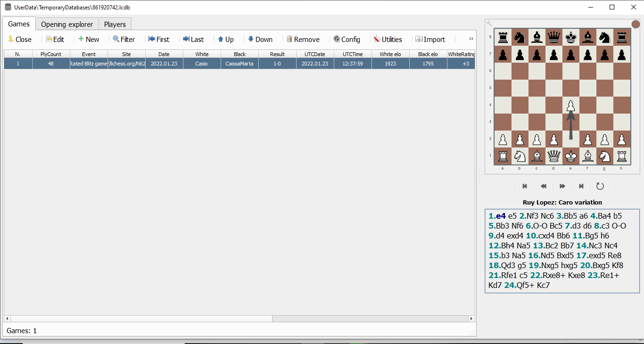Sort by Black column header
This screenshot has height=344, width=644.
pos(239,54)
